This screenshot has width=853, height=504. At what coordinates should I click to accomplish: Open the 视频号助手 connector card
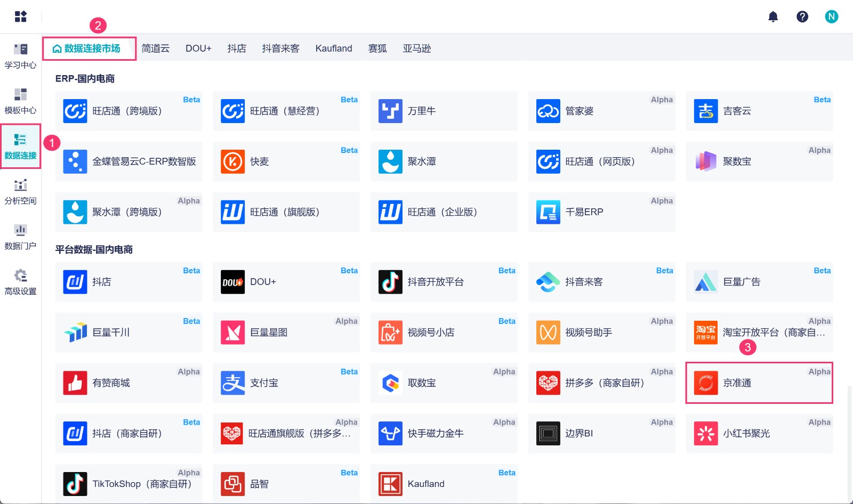coord(601,332)
